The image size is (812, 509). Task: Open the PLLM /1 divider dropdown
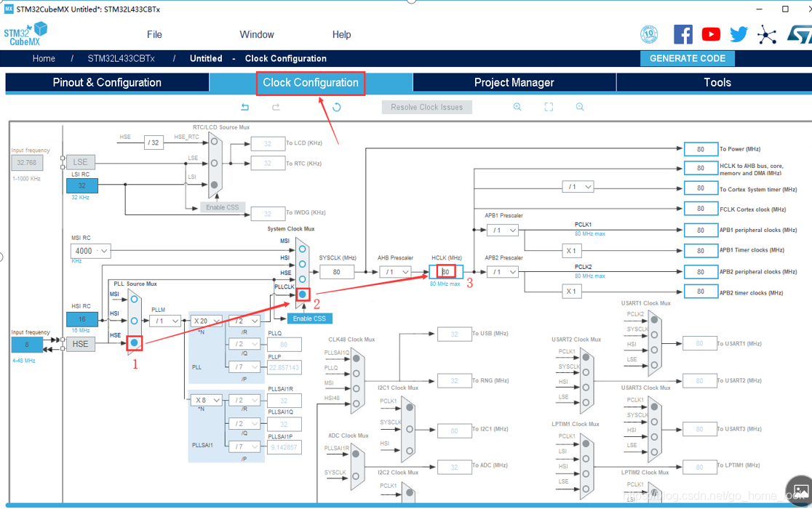(x=165, y=321)
